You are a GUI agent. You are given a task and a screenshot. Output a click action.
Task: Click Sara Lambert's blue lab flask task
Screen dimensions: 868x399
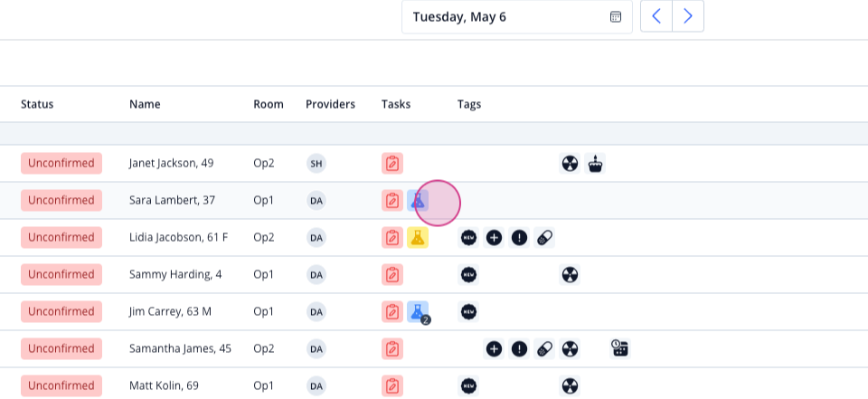click(x=418, y=201)
